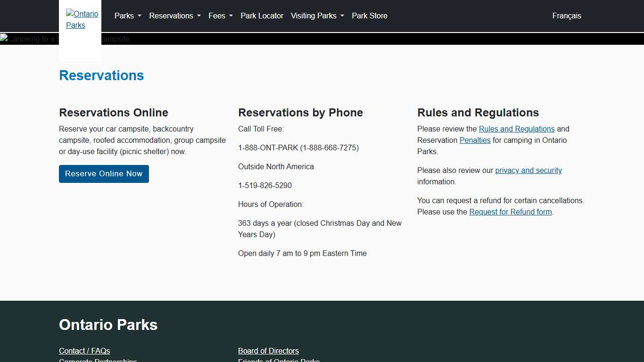This screenshot has height=362, width=644.
Task: Open the Corporate Partnerships page
Action: point(98,361)
